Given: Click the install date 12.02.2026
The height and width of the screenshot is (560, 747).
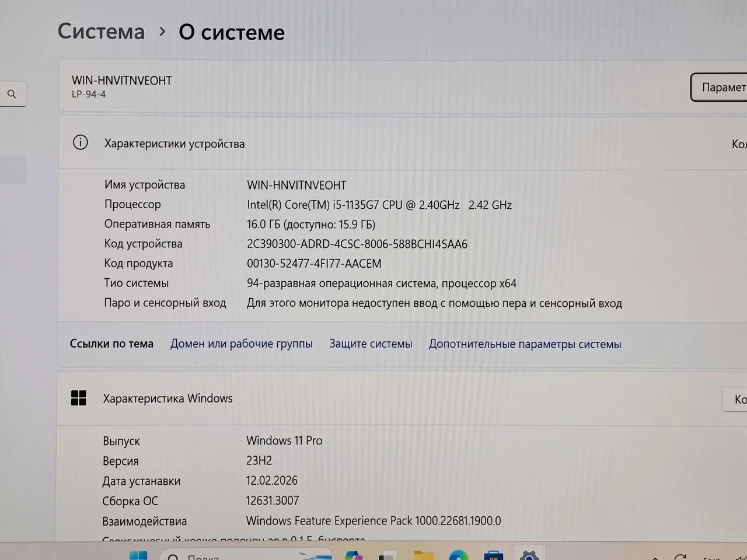Looking at the screenshot, I should coord(272,480).
